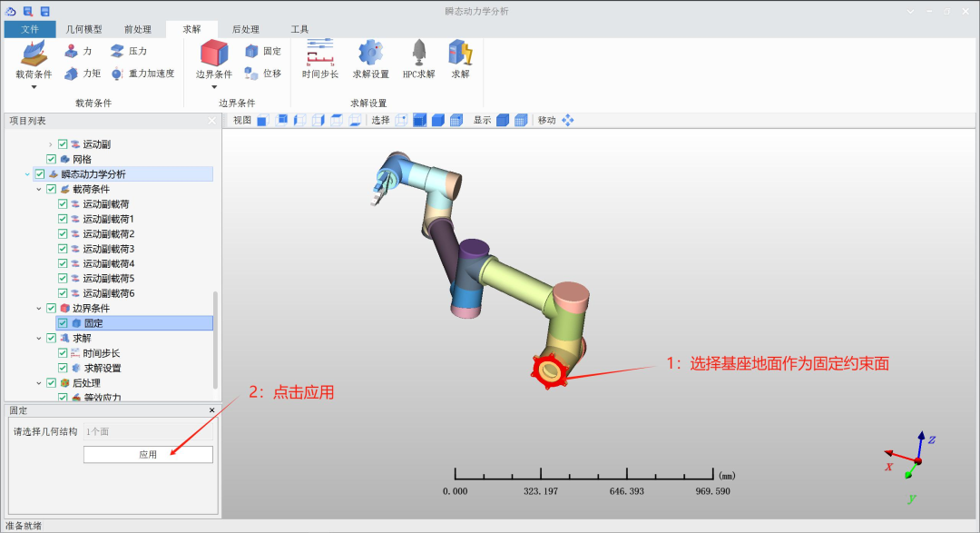Screen dimensions: 980x533
Task: Select the 重力加速度 gravity tool
Action: 142,74
